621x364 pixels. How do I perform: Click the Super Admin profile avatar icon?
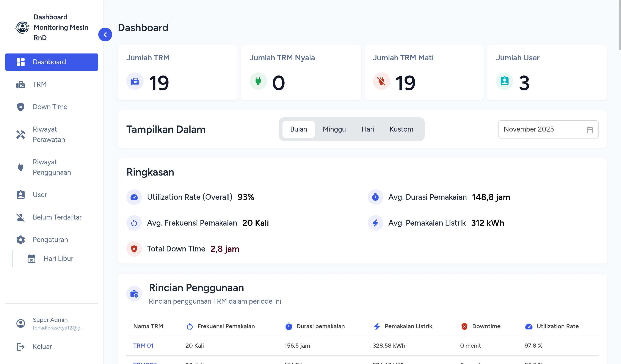[21, 323]
